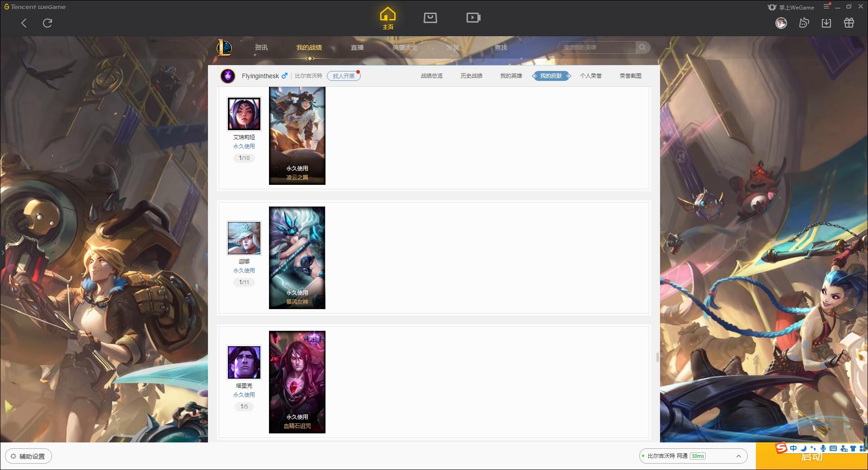Click the 启动 launch game button
This screenshot has width=868, height=470.
[x=811, y=456]
